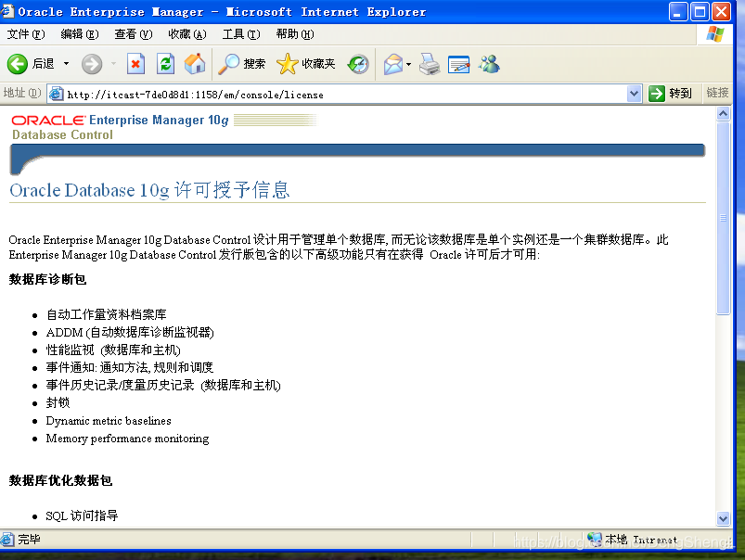Open the 工具(T) menu
The width and height of the screenshot is (745, 560).
click(241, 34)
